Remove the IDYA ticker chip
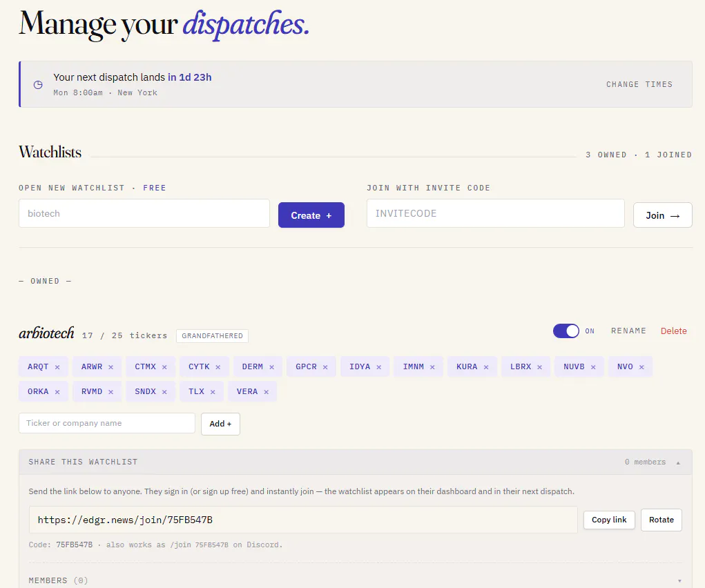The image size is (705, 588). click(x=378, y=367)
